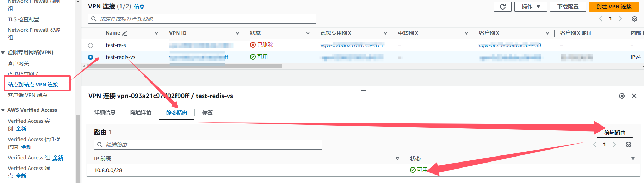
Task: Click the test-re-s name cell
Action: [116, 45]
